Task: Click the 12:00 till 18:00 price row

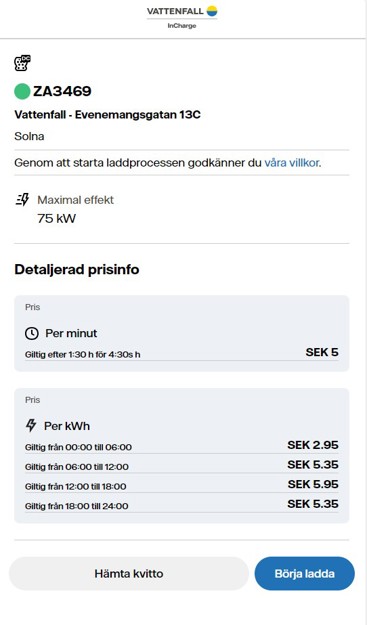Action: 182,485
